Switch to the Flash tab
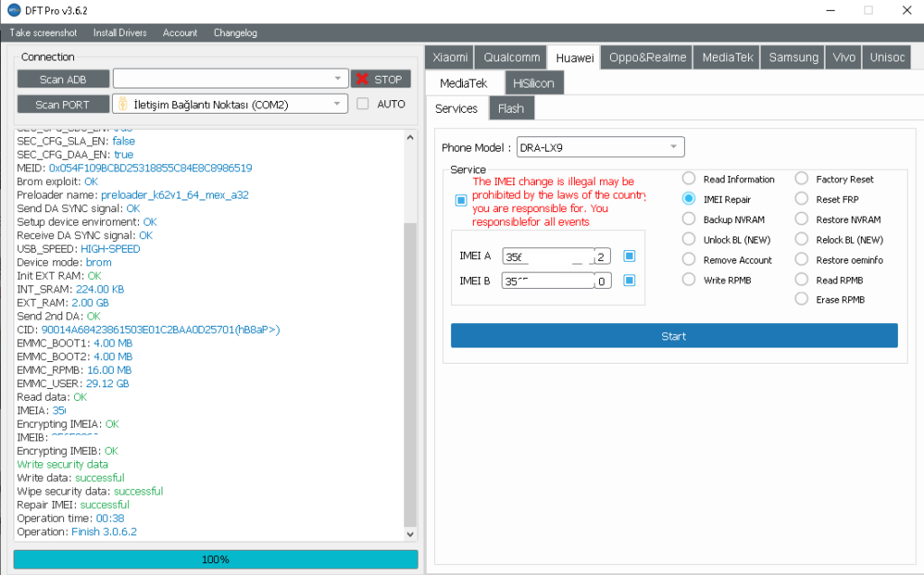The width and height of the screenshot is (924, 575). tap(511, 108)
